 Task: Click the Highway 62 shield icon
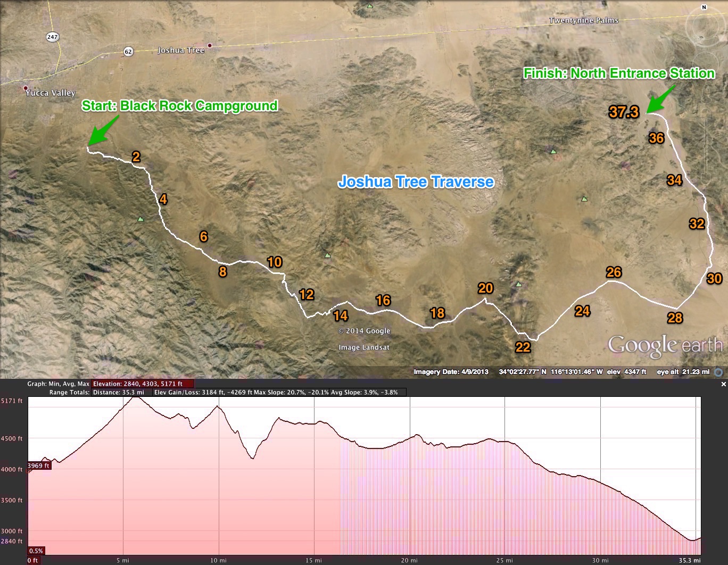click(x=128, y=52)
